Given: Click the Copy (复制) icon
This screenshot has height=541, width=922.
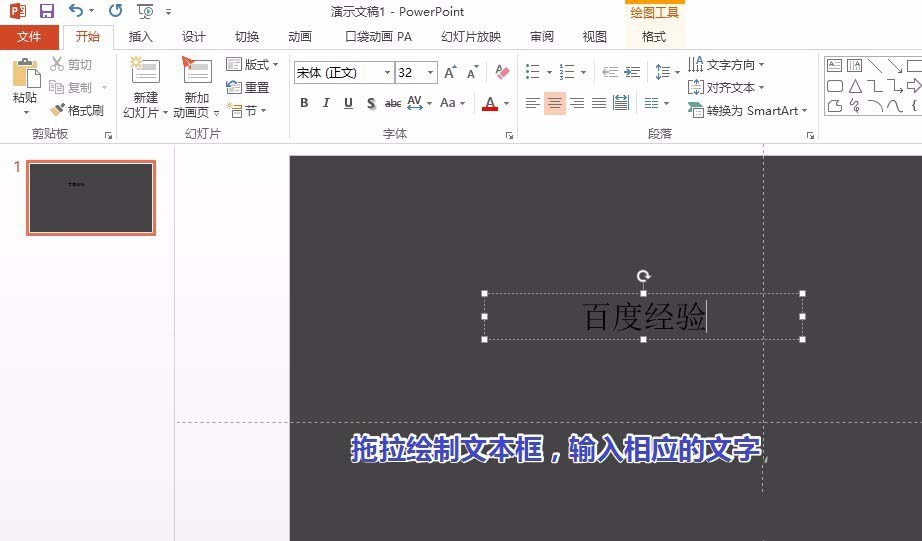Looking at the screenshot, I should pos(56,87).
